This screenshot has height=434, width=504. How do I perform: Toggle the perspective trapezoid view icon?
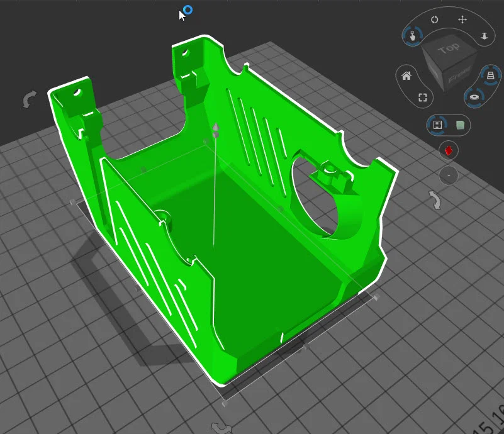coord(491,76)
